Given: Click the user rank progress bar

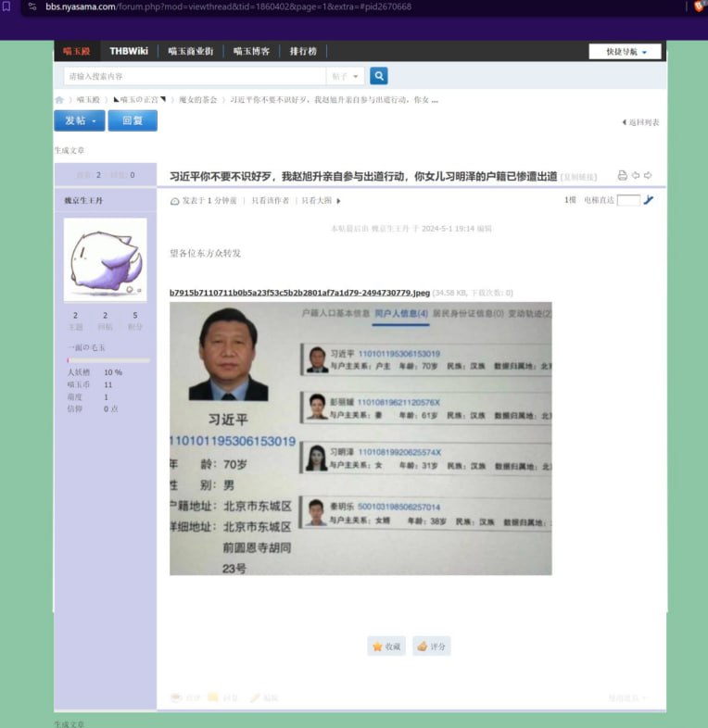Looking at the screenshot, I should click(x=108, y=360).
